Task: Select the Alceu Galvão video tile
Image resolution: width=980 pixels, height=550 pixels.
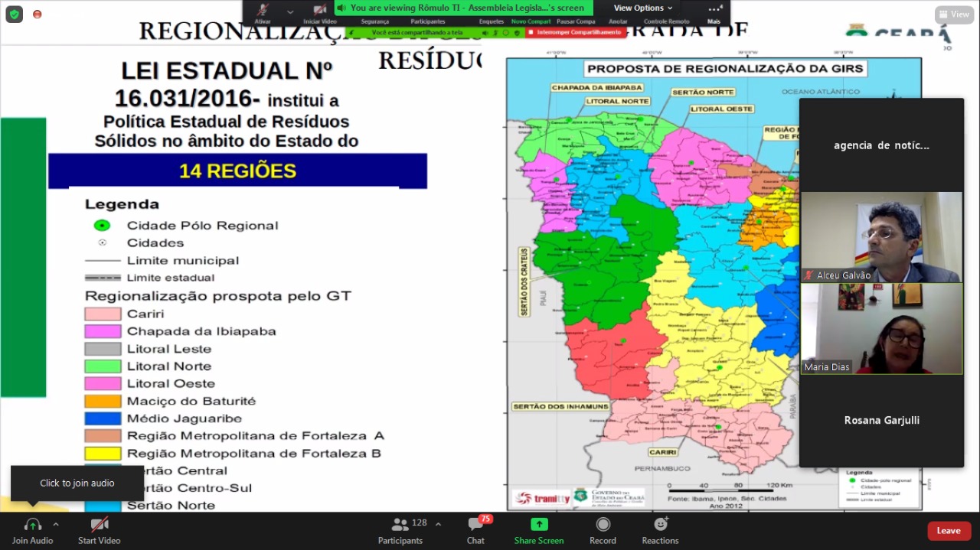Action: 881,237
